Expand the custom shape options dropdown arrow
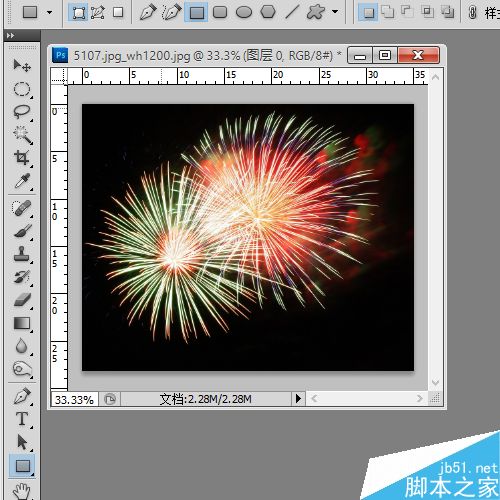The height and width of the screenshot is (500, 500). [x=335, y=12]
